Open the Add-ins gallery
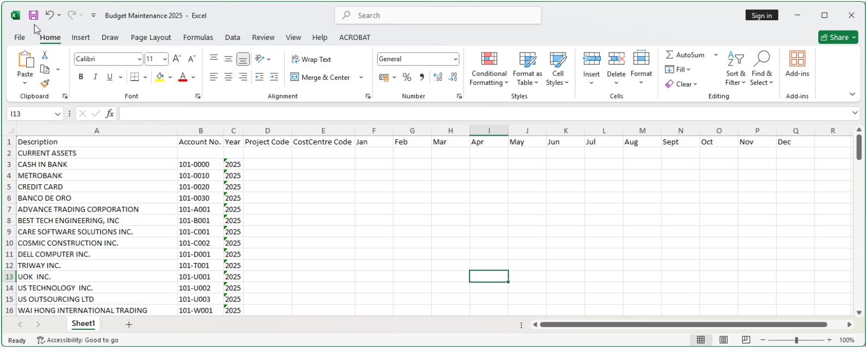868x350 pixels. [x=797, y=63]
